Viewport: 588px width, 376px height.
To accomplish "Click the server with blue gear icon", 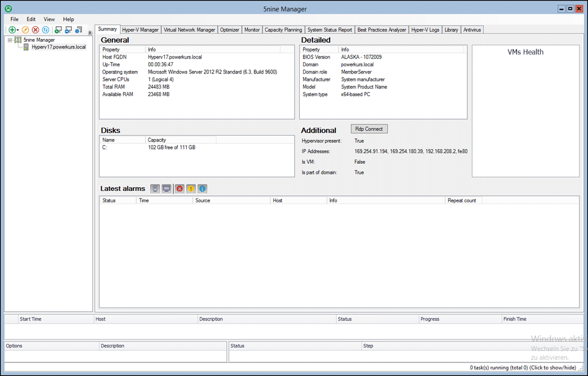I will [x=78, y=30].
